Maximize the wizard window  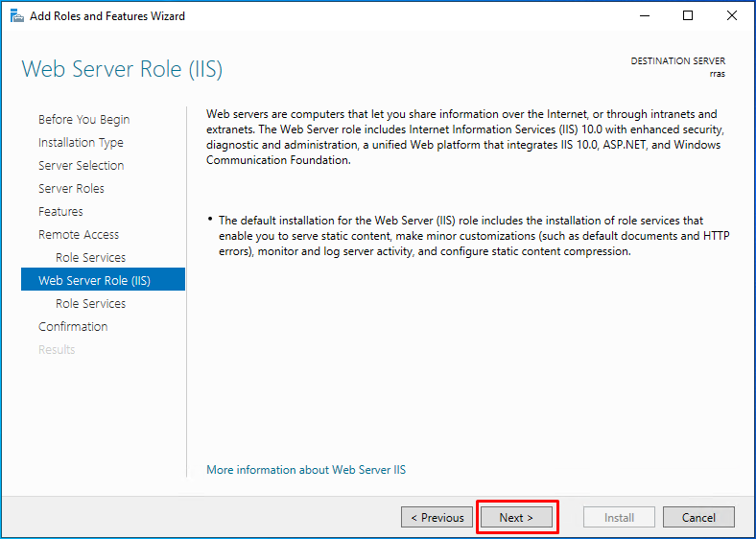pos(688,16)
